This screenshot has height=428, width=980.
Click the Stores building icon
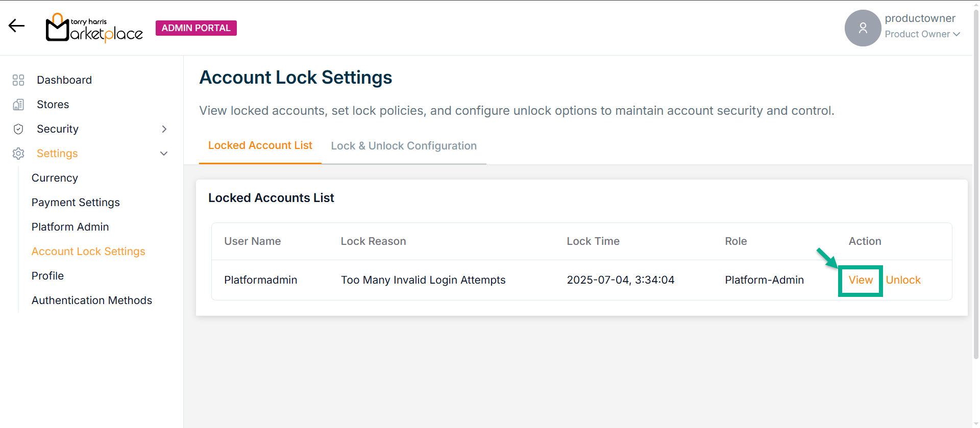pyautogui.click(x=18, y=105)
